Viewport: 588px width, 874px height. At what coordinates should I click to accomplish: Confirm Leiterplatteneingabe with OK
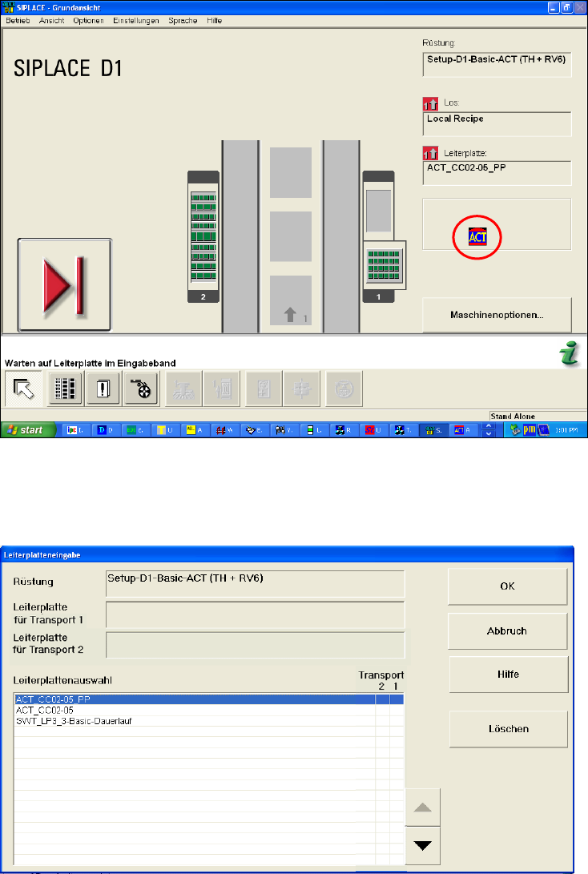[x=508, y=586]
